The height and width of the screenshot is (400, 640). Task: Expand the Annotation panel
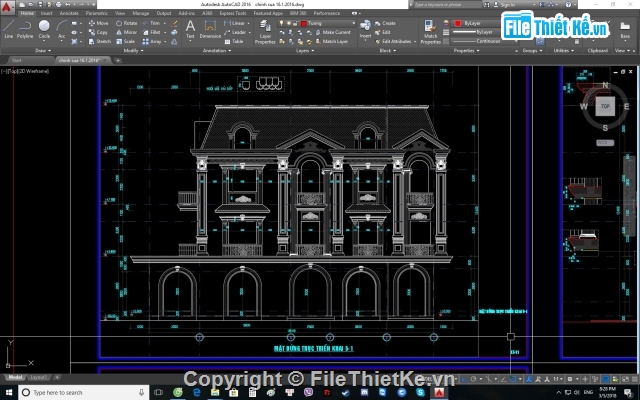tap(217, 51)
